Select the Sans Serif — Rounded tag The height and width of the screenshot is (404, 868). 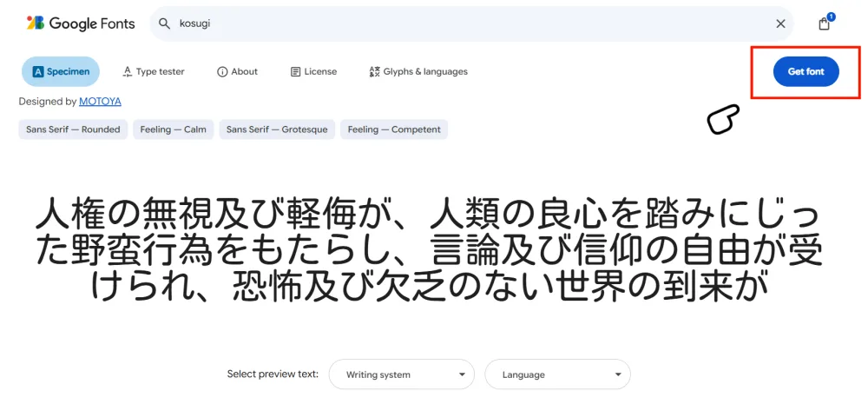(73, 129)
